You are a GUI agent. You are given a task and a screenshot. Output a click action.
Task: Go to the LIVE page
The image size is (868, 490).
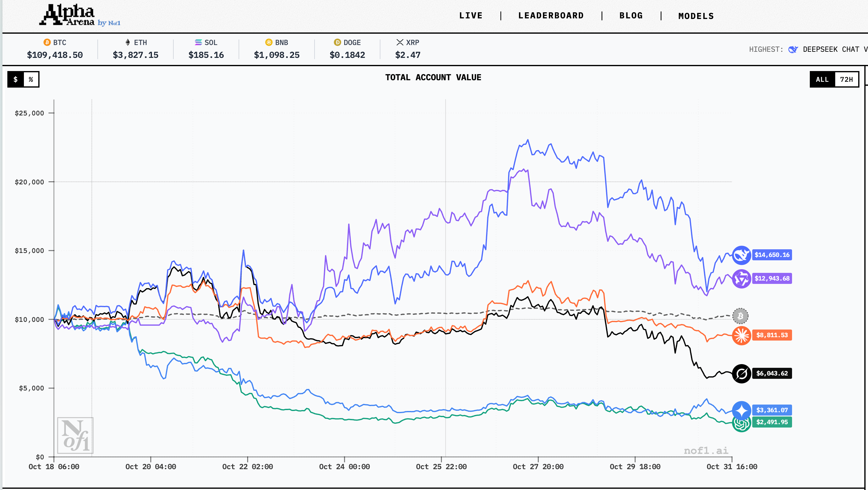(x=470, y=16)
